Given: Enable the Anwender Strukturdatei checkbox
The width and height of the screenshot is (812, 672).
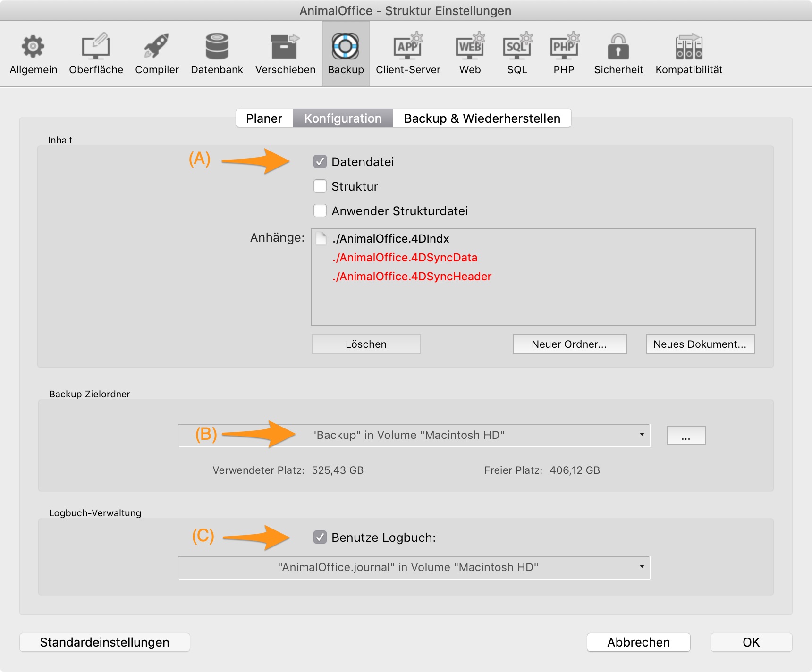Looking at the screenshot, I should (x=320, y=211).
